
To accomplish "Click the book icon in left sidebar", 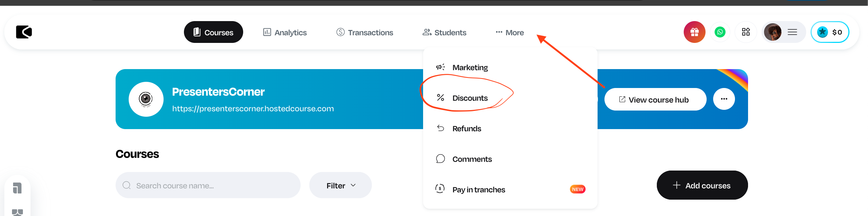I will pyautogui.click(x=17, y=188).
